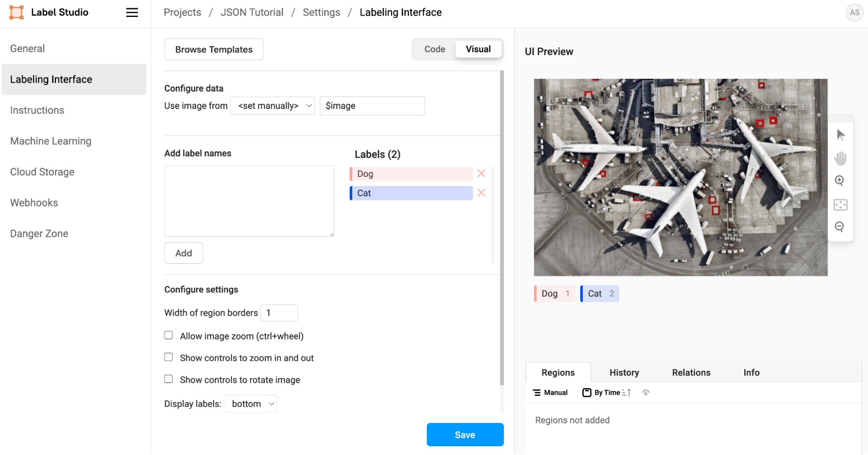
Task: Click the fit-to-screen zoom icon
Action: [x=840, y=204]
